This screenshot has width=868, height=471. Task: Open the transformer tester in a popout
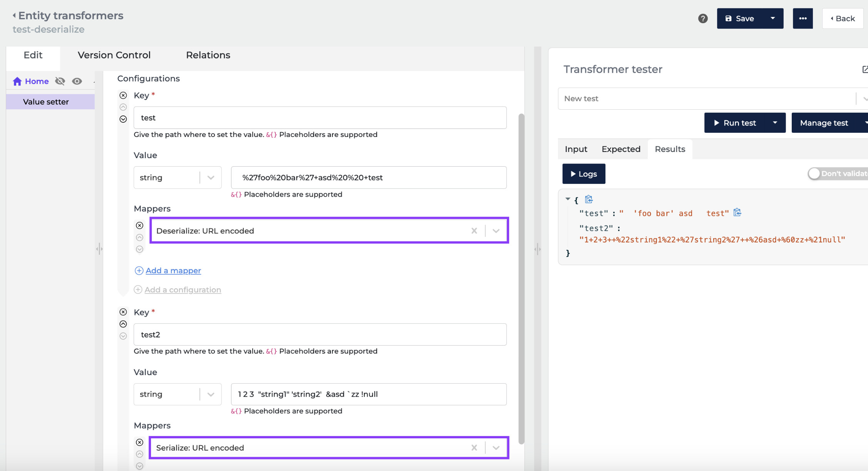pyautogui.click(x=865, y=69)
